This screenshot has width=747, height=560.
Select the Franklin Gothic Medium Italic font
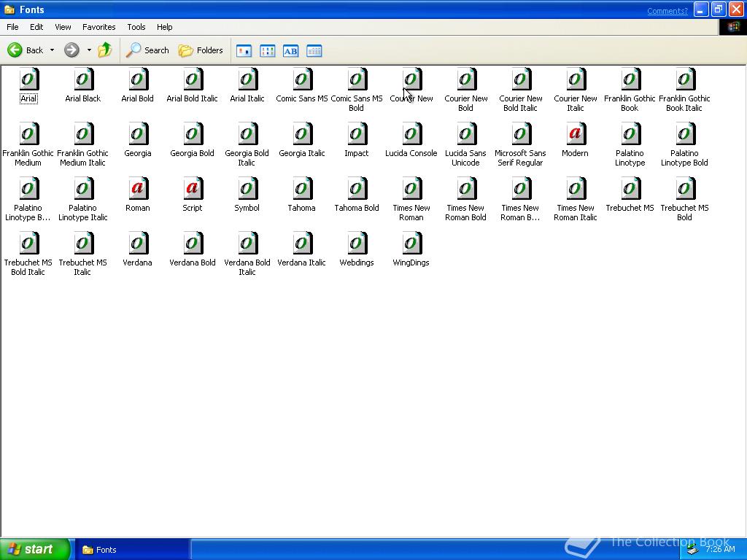click(x=83, y=134)
